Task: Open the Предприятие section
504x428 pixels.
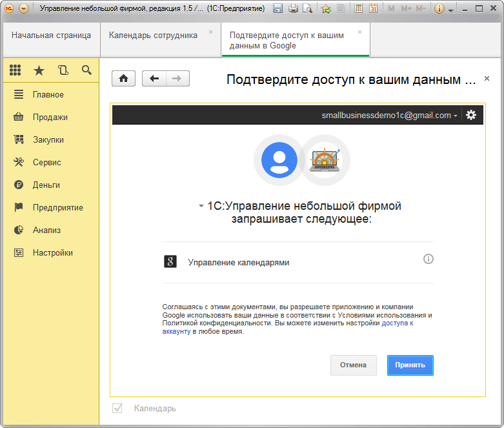Action: [x=58, y=207]
